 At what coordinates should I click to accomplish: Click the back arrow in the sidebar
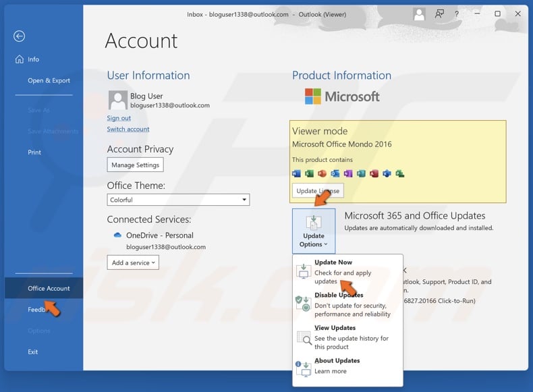[19, 36]
